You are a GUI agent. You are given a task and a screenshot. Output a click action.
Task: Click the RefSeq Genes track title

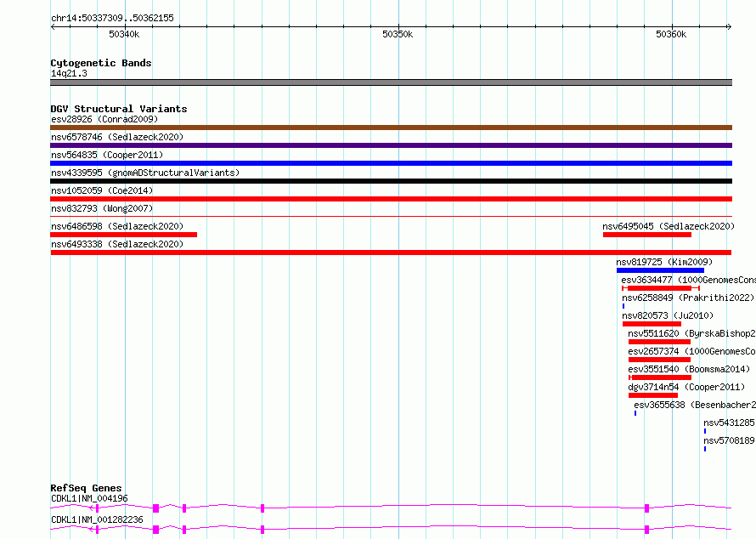(x=86, y=488)
